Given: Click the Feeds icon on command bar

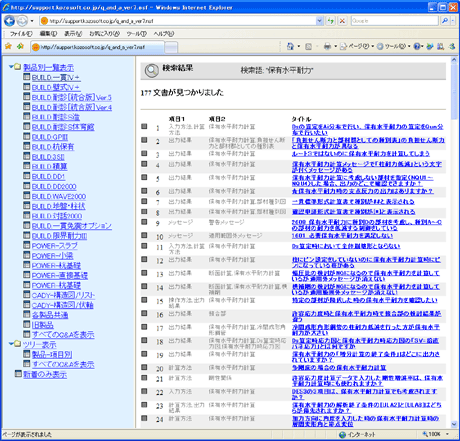Looking at the screenshot, I should pos(308,47).
